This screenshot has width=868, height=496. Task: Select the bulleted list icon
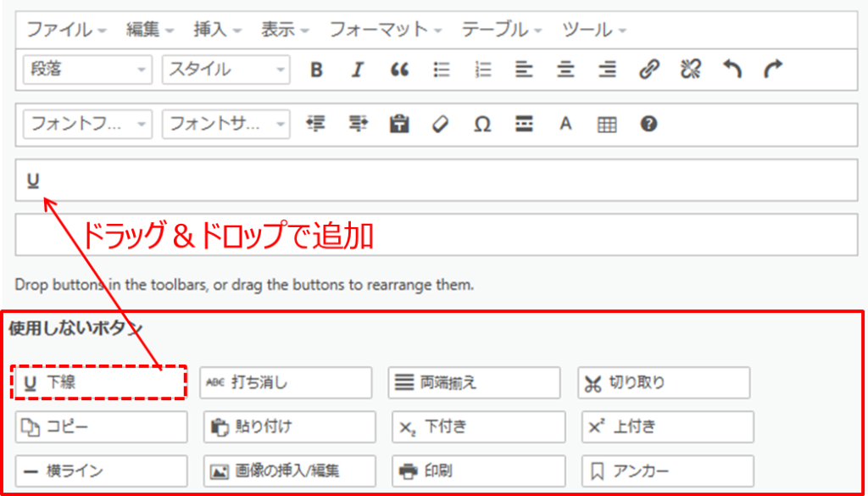click(441, 70)
